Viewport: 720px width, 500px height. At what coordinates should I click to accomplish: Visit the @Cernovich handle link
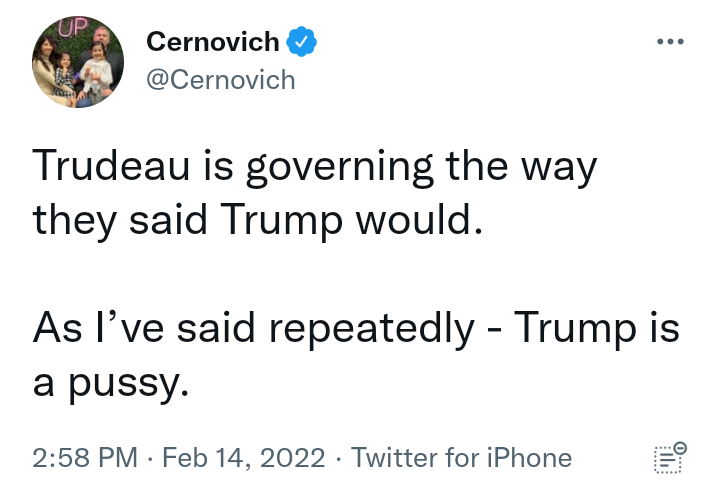(x=221, y=80)
